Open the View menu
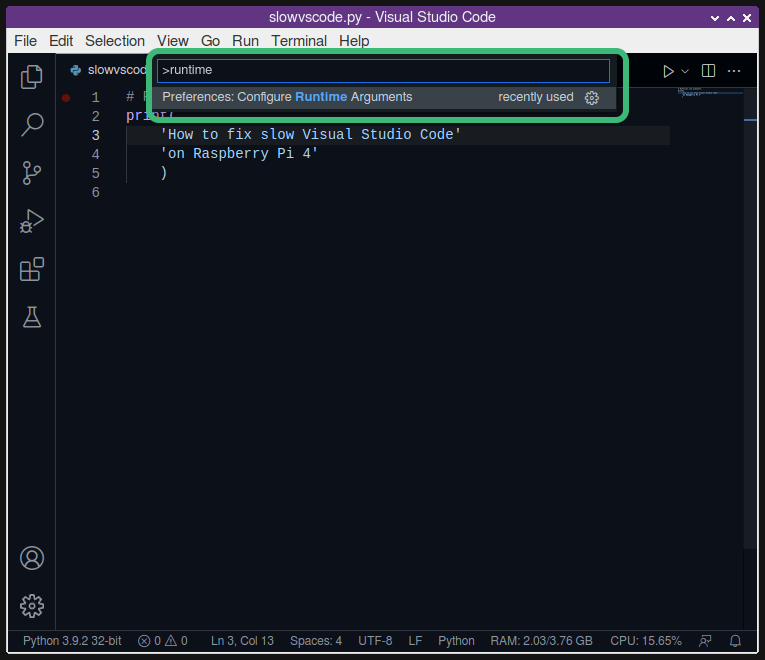 [x=173, y=41]
